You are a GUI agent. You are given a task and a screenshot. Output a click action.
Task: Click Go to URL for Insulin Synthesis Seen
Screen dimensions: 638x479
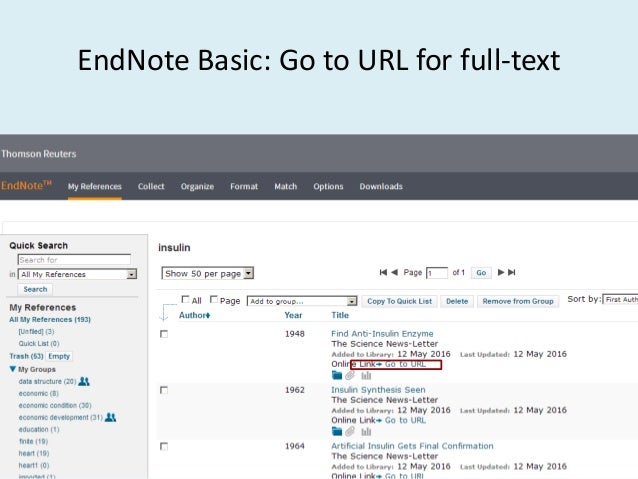coord(405,420)
